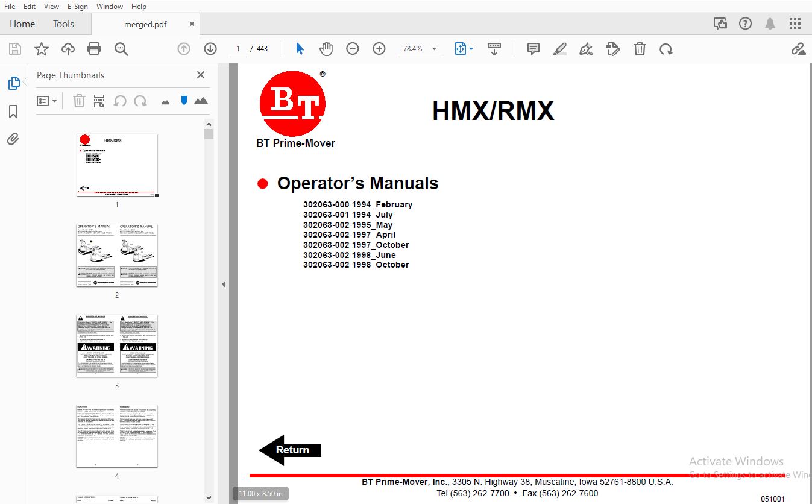Add a comment with the speech bubble
The height and width of the screenshot is (504, 812).
click(x=533, y=49)
